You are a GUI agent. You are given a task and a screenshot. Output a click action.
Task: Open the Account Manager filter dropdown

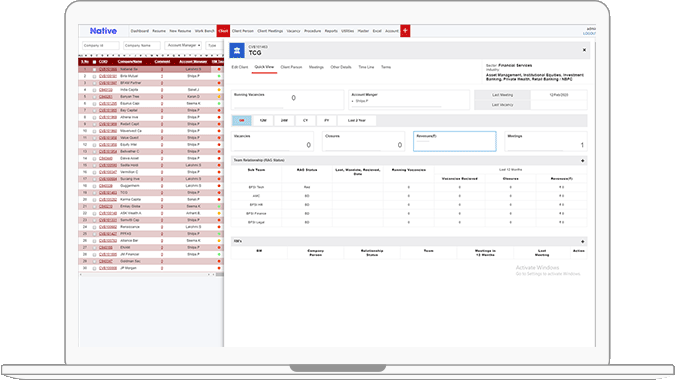183,45
